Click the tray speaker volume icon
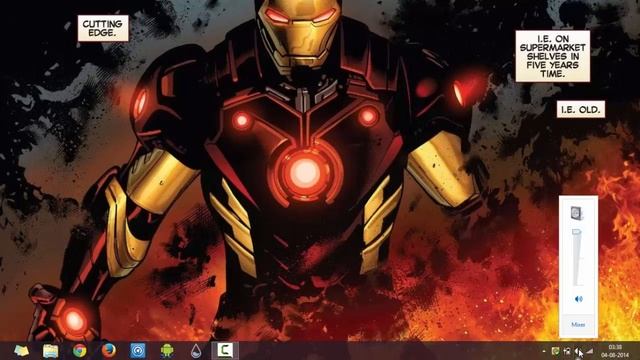Viewport: 640px width, 360px height. [x=578, y=351]
